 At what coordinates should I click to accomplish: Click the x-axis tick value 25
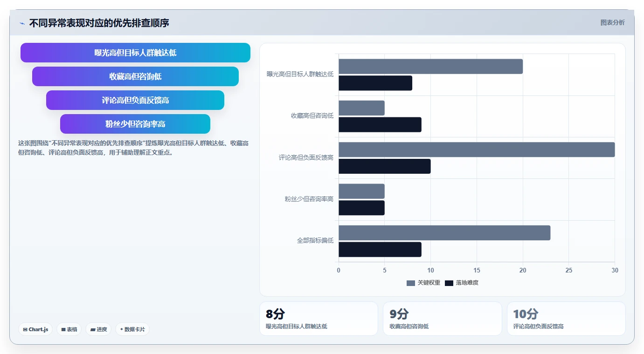568,271
